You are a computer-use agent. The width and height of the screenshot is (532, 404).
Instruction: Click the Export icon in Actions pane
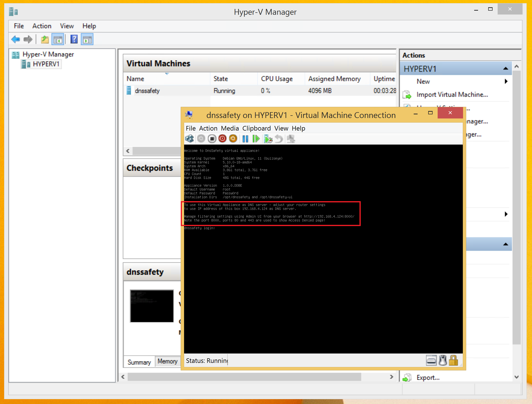(407, 377)
